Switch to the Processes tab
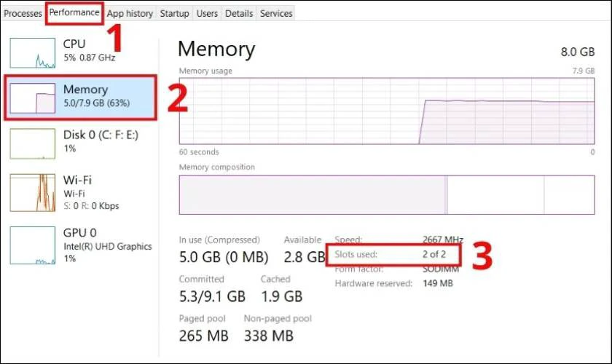Image resolution: width=612 pixels, height=364 pixels. pyautogui.click(x=23, y=13)
